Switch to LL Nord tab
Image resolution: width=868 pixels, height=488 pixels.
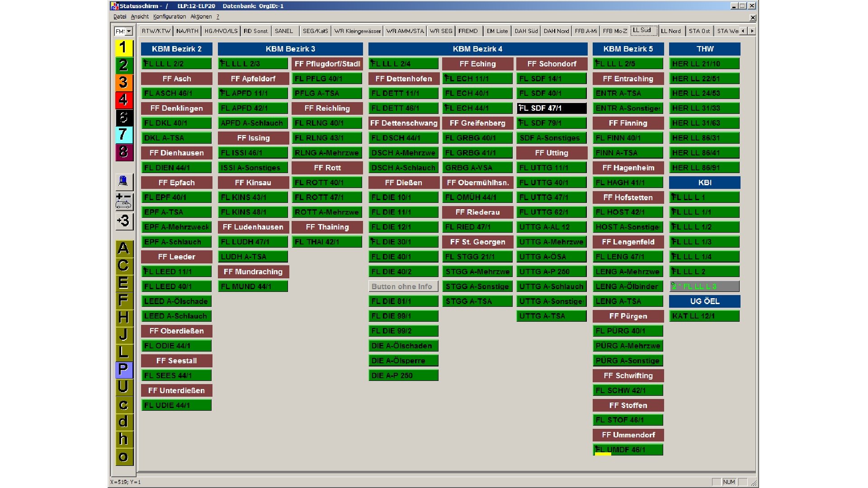click(x=670, y=31)
